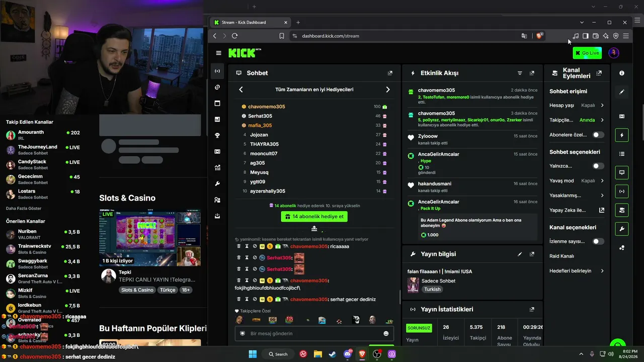Show next leaderboard in Sohbet panel
Image resolution: width=644 pixels, height=362 pixels.
(387, 89)
